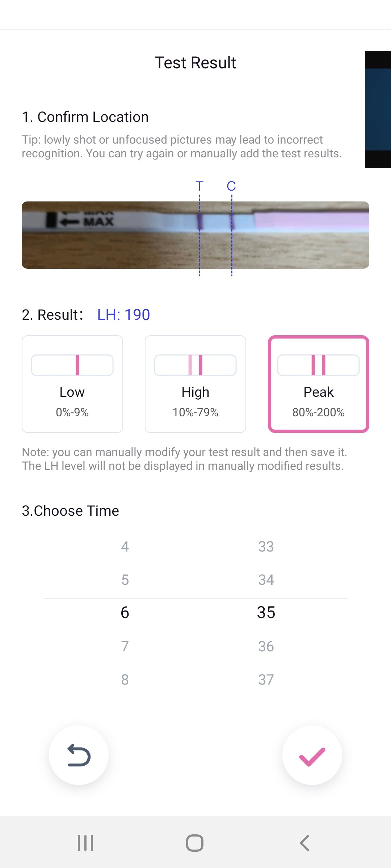
Task: Open the recent apps navigation icon
Action: click(x=85, y=843)
